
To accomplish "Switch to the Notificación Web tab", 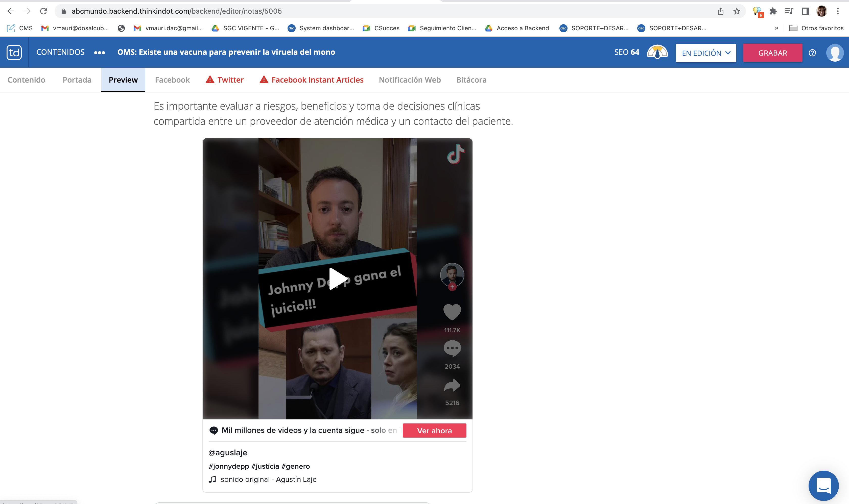I will [x=410, y=80].
